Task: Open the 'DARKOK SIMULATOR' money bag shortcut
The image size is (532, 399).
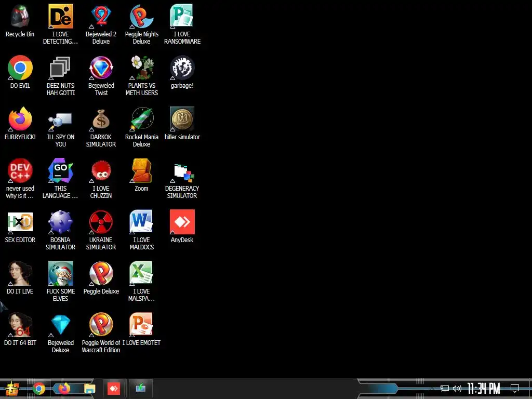Action: point(101,127)
